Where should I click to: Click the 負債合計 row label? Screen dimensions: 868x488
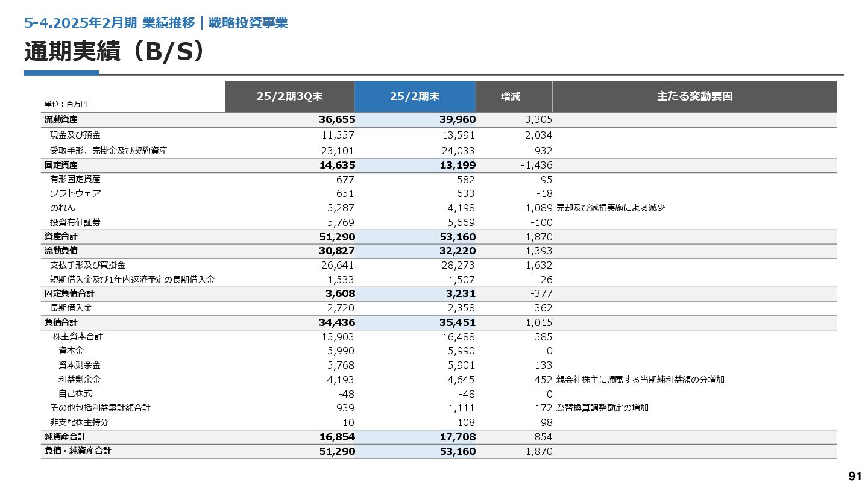click(x=61, y=323)
